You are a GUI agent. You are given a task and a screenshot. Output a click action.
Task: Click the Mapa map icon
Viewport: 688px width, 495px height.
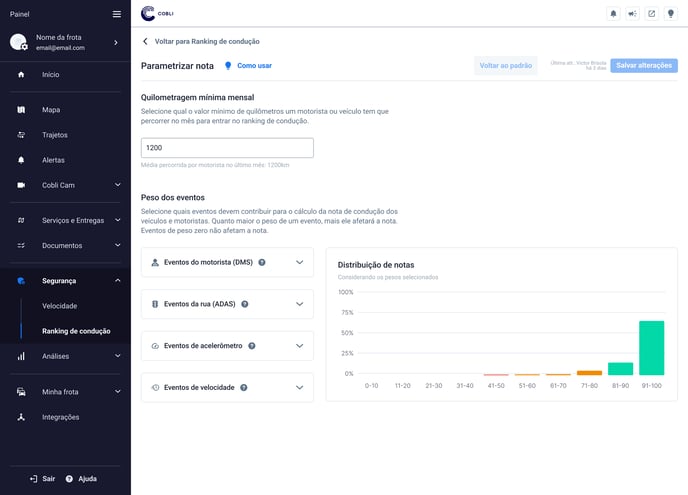click(x=21, y=110)
